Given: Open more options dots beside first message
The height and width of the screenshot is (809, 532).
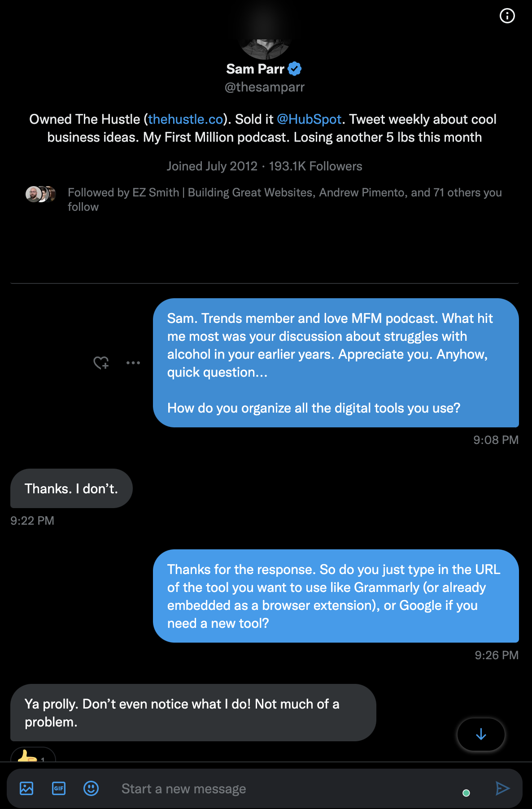Looking at the screenshot, I should pos(133,363).
